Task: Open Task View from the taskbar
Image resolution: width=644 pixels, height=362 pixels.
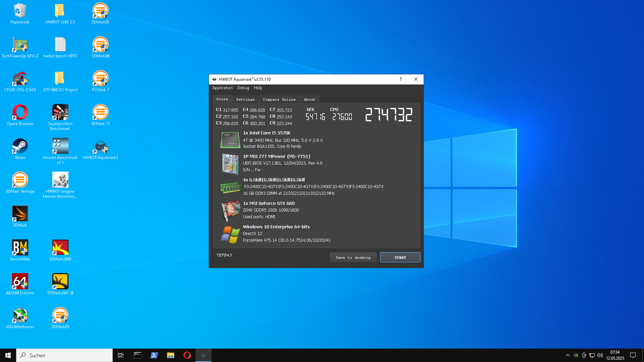Action: click(x=121, y=355)
